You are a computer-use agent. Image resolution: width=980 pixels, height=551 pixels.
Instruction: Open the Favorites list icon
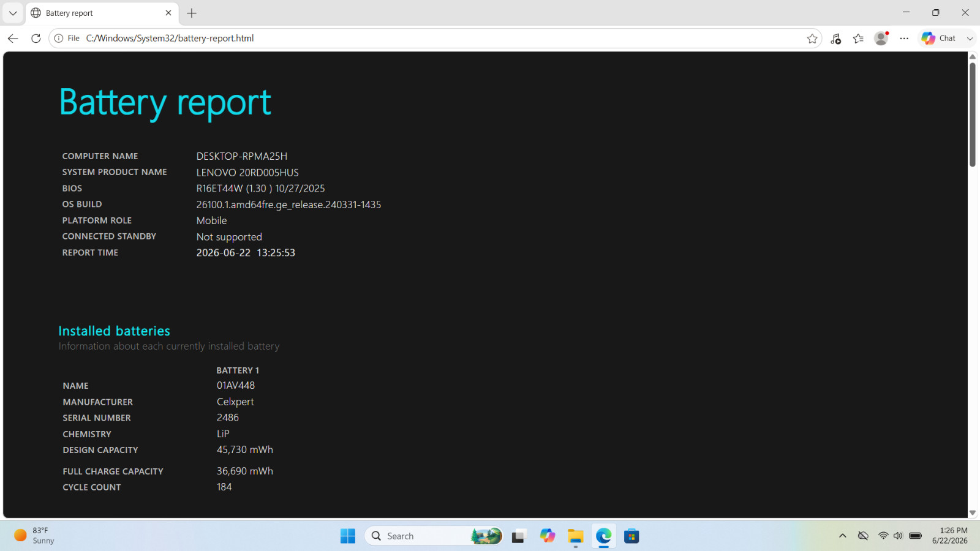[x=858, y=39]
